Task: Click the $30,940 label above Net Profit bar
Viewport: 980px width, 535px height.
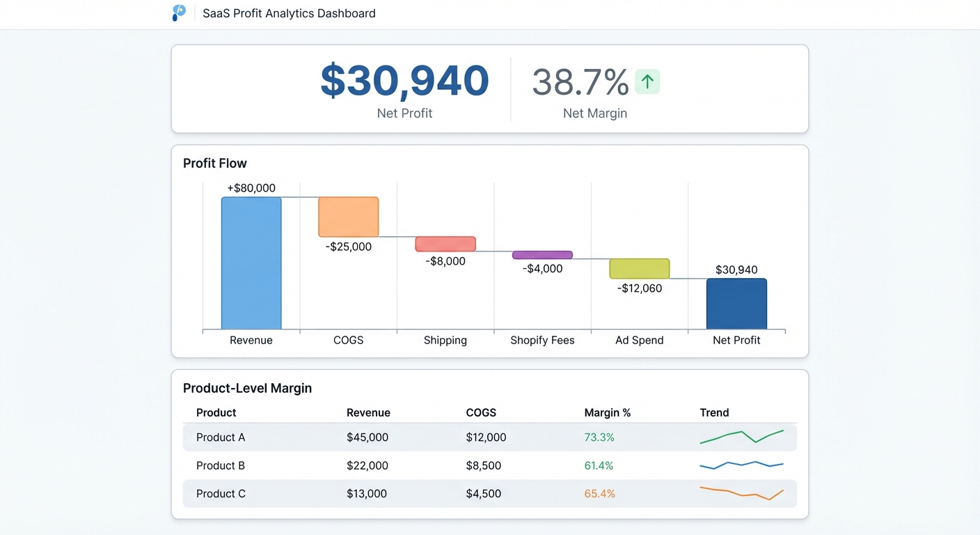Action: pos(736,270)
